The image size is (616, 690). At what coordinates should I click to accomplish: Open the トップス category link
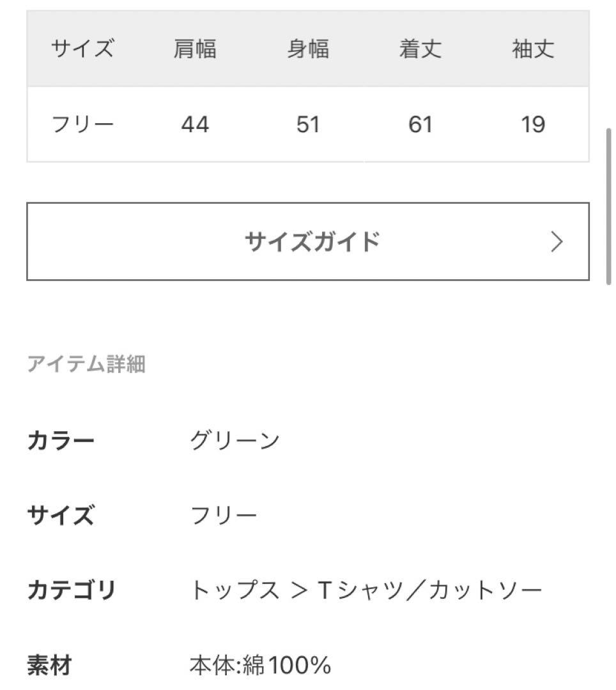pos(235,590)
